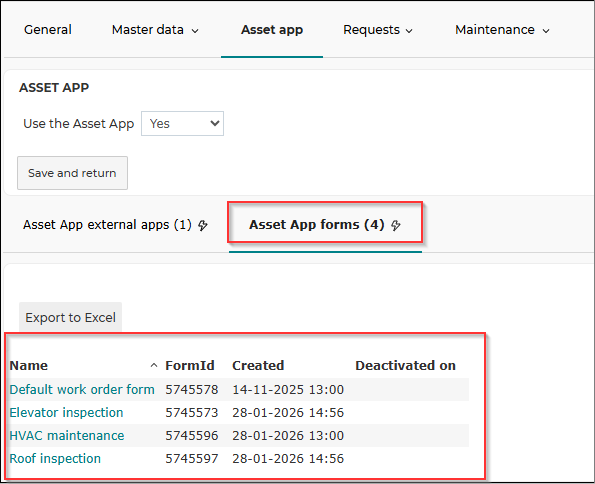Viewport: 595px width, 484px height.
Task: Open the Elevator inspection form link
Action: (66, 412)
